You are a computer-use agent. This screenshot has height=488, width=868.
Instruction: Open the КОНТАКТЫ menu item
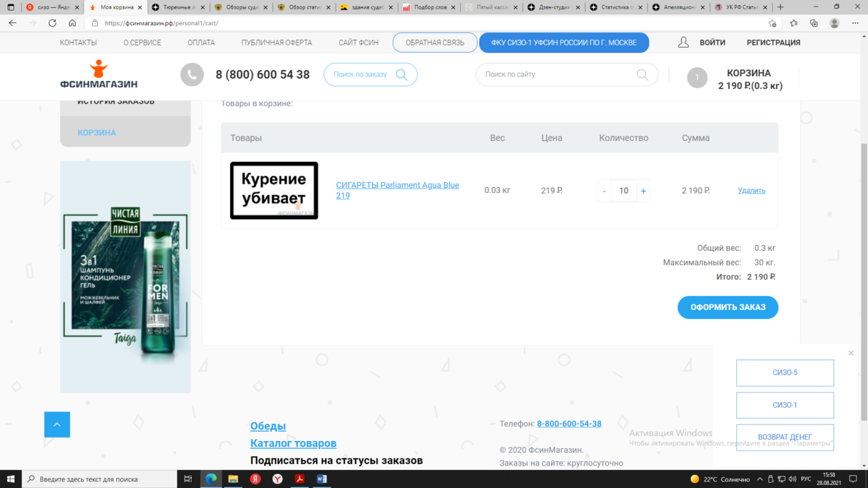78,43
